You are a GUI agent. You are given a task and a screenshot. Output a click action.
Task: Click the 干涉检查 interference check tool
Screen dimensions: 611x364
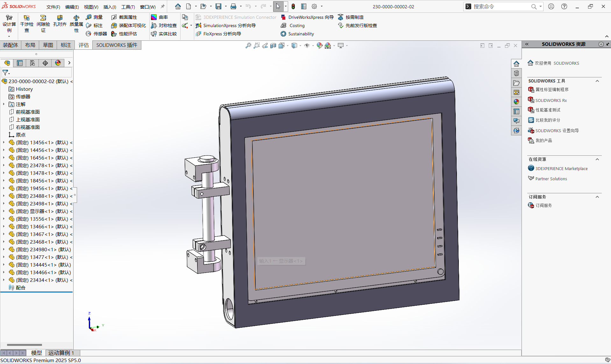(26, 24)
